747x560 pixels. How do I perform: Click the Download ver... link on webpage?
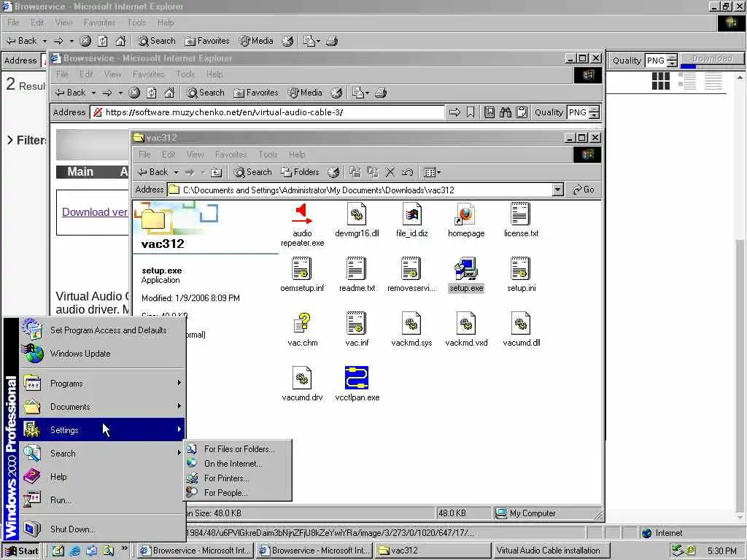[94, 212]
